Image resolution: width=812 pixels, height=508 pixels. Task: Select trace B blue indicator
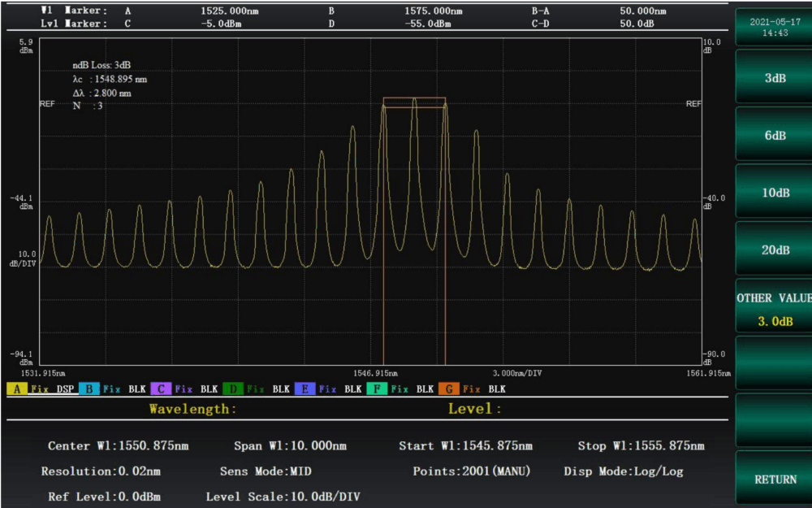click(x=89, y=389)
